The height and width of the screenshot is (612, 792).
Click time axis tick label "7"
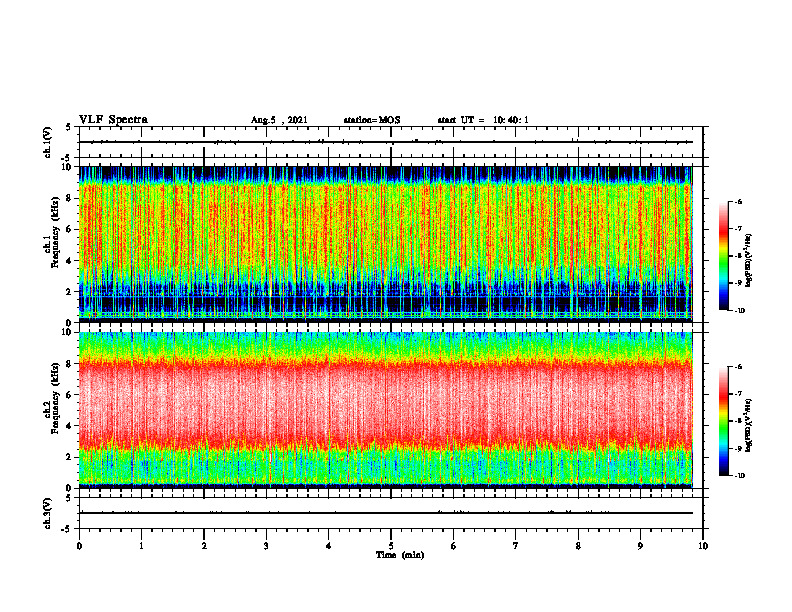516,546
